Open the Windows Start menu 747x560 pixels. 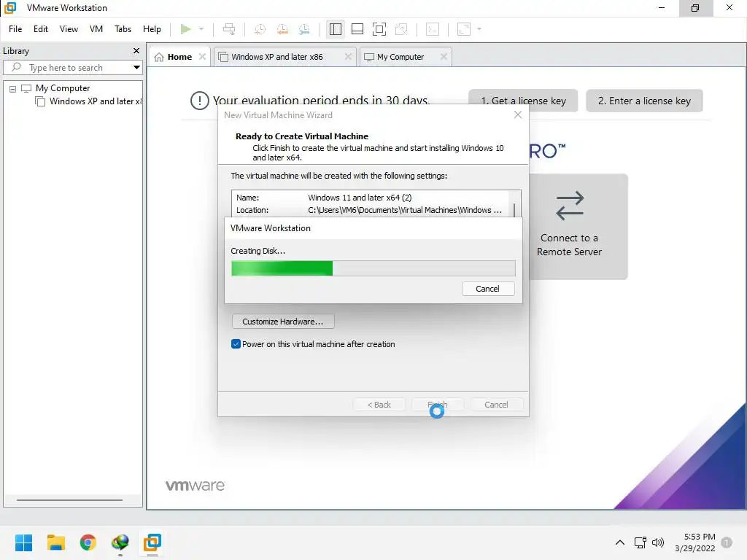(24, 542)
